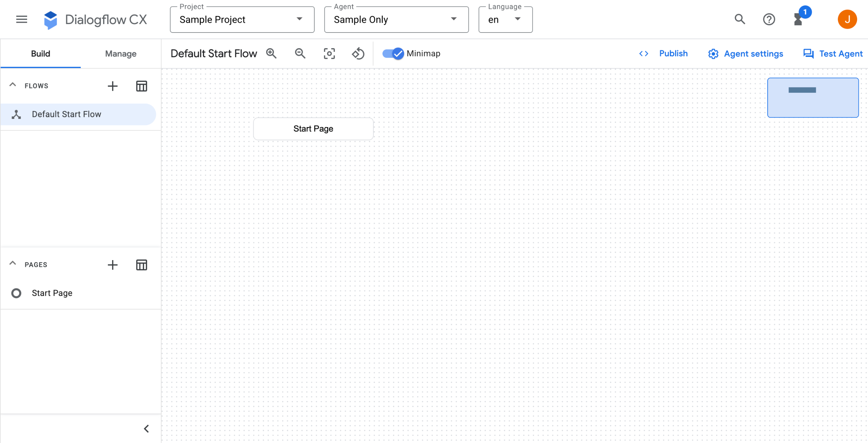Add a new flow with plus icon

(113, 86)
